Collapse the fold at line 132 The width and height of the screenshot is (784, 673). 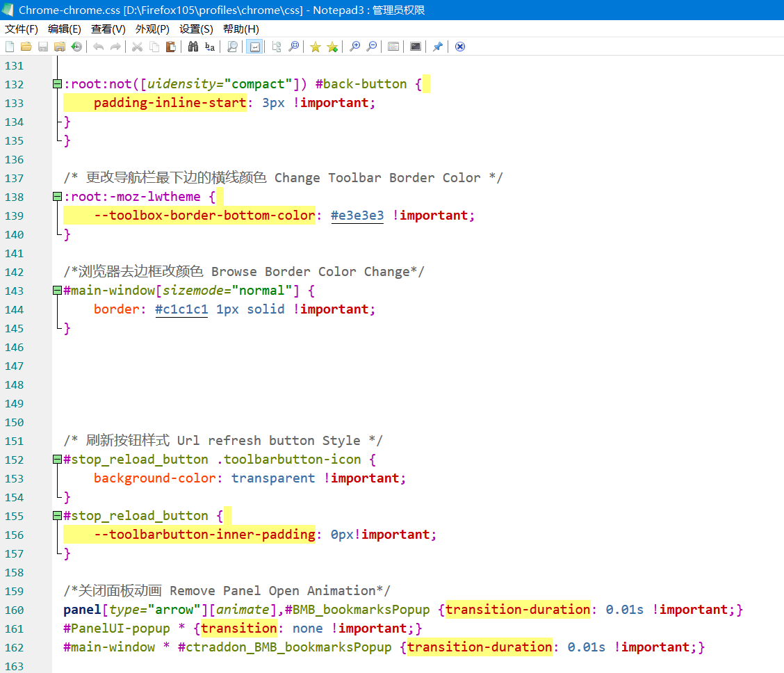57,84
